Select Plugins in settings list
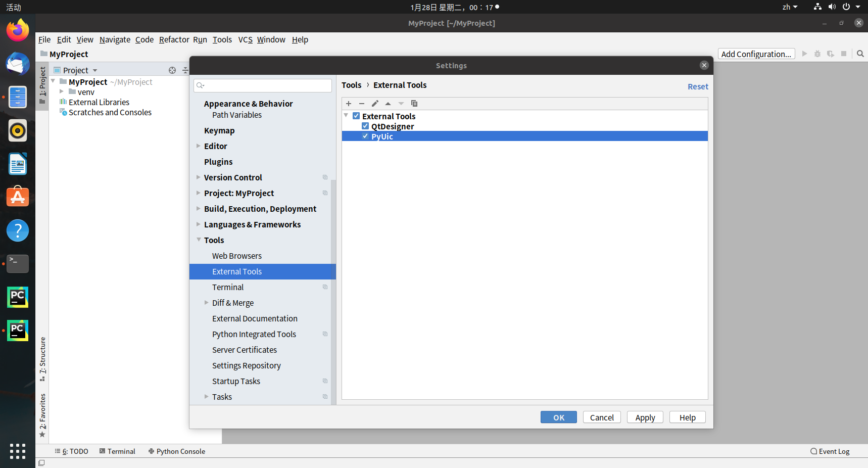Viewport: 868px width, 468px height. click(x=218, y=162)
